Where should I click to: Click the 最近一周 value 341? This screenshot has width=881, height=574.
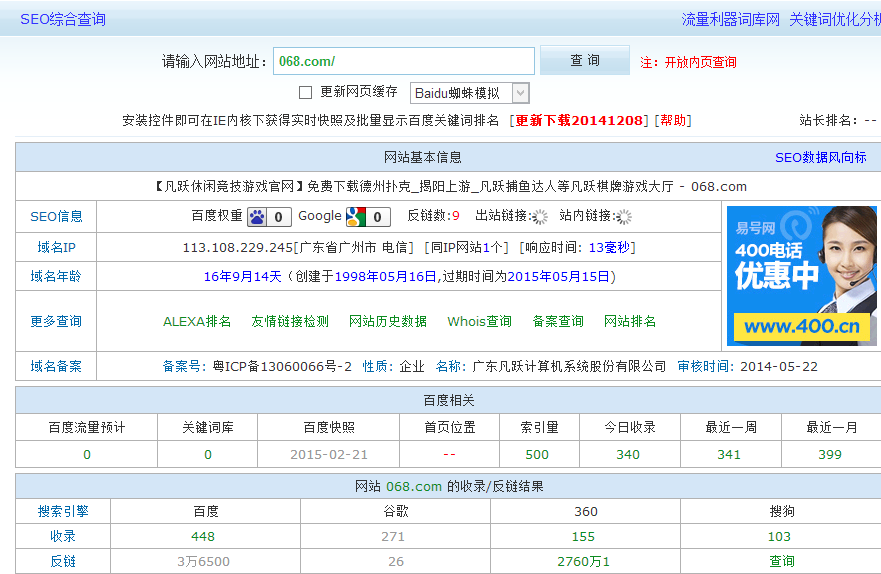729,455
